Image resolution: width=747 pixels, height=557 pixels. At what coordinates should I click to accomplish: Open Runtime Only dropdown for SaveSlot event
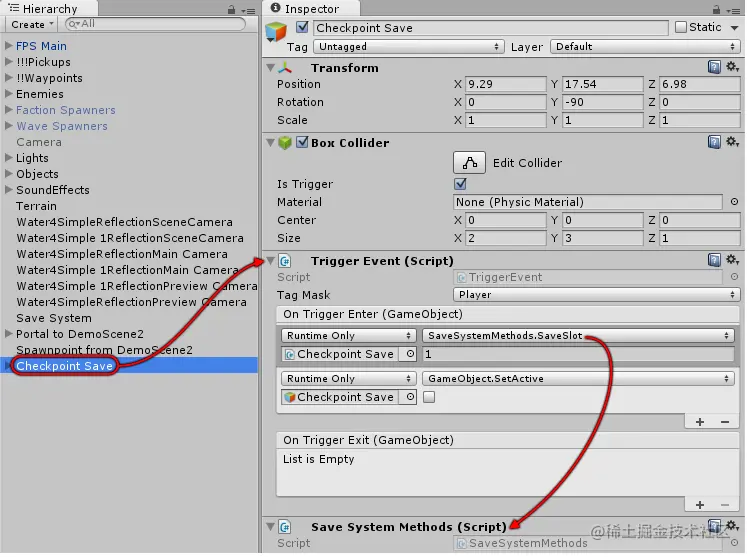349,336
